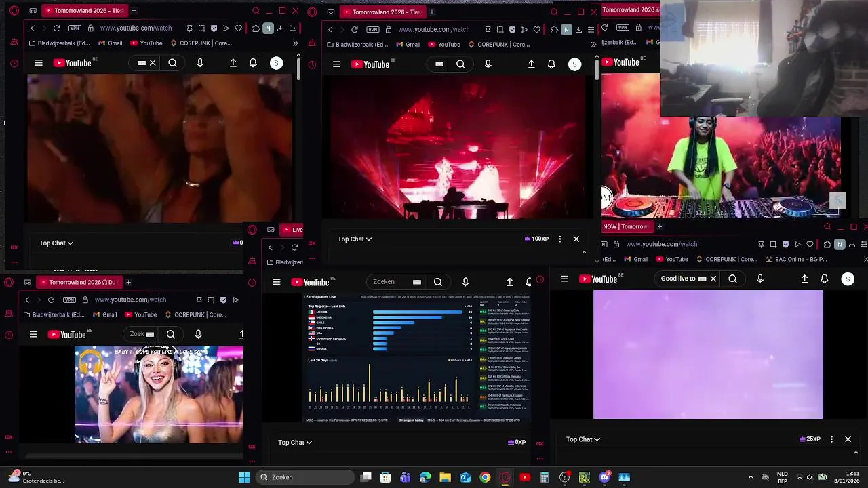Screen dimensions: 868x488
Task: Toggle VPN in top-left window
Action: pyautogui.click(x=75, y=28)
